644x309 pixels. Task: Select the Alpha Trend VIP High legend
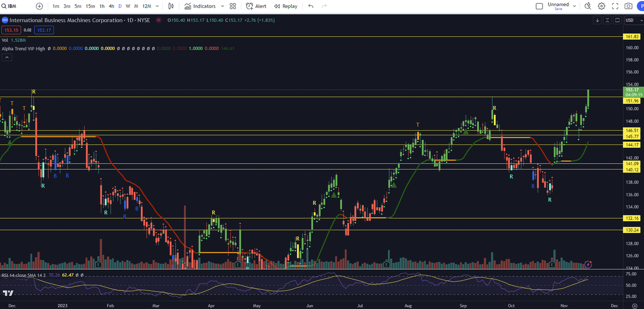tap(24, 48)
